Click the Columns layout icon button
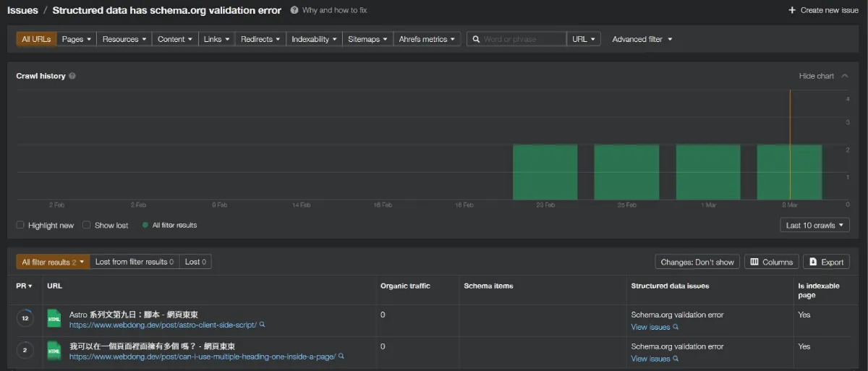The image size is (868, 371). coord(754,262)
